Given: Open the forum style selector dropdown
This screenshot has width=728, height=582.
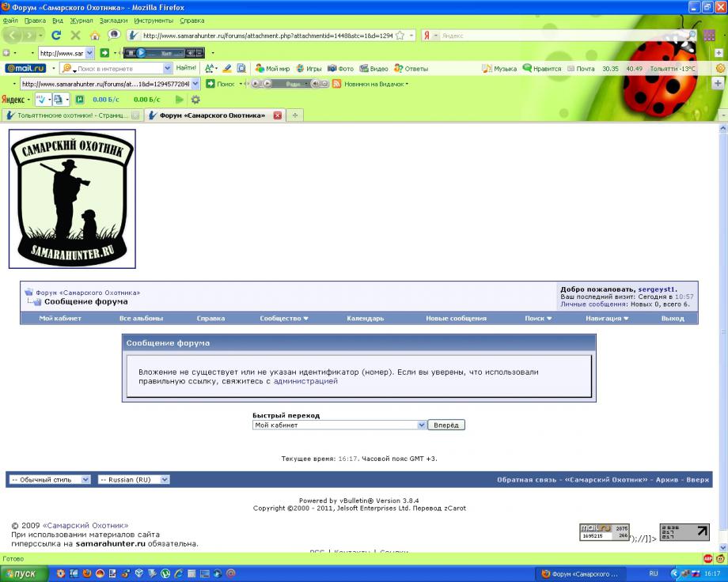Looking at the screenshot, I should (x=49, y=479).
